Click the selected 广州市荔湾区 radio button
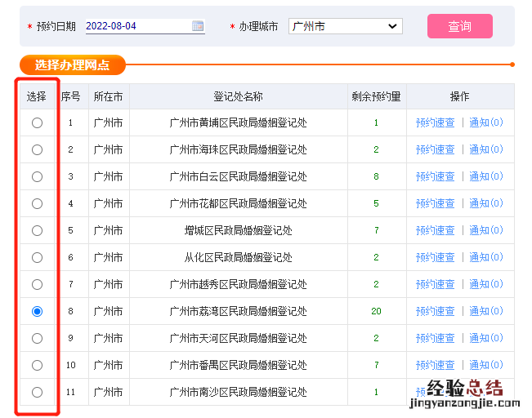The height and width of the screenshot is (418, 532). pos(37,311)
